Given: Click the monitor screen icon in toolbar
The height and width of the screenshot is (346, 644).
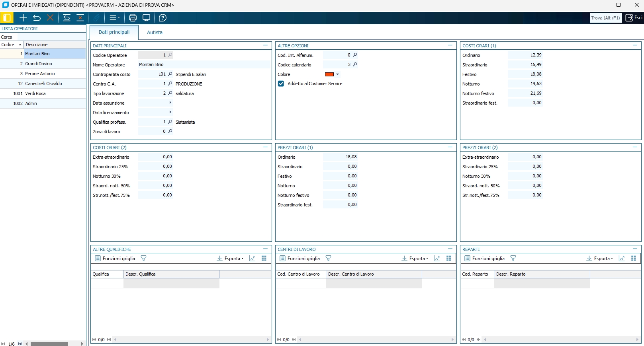Looking at the screenshot, I should (x=146, y=18).
